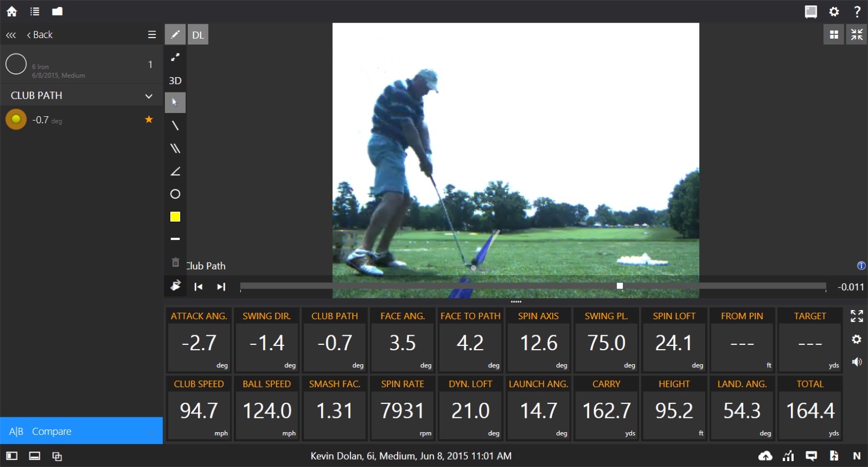This screenshot has width=868, height=467.
Task: Click the FACE ANG. tile
Action: [402, 340]
